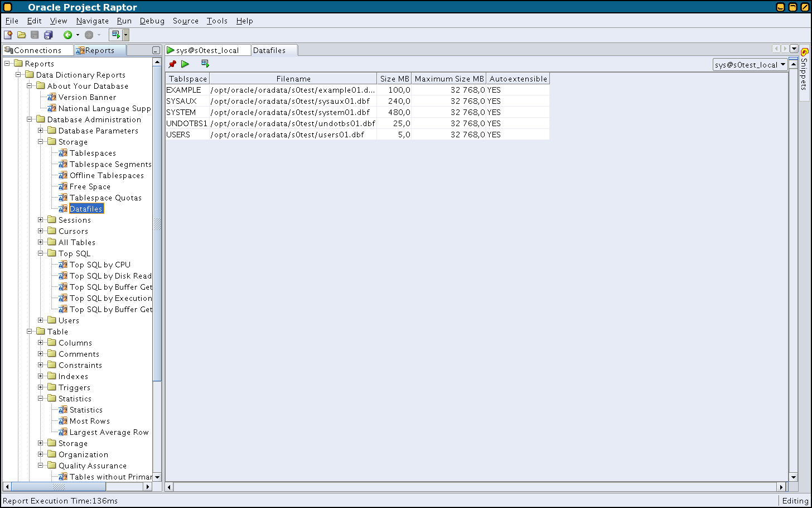Collapse the Top SQL folder

[41, 253]
